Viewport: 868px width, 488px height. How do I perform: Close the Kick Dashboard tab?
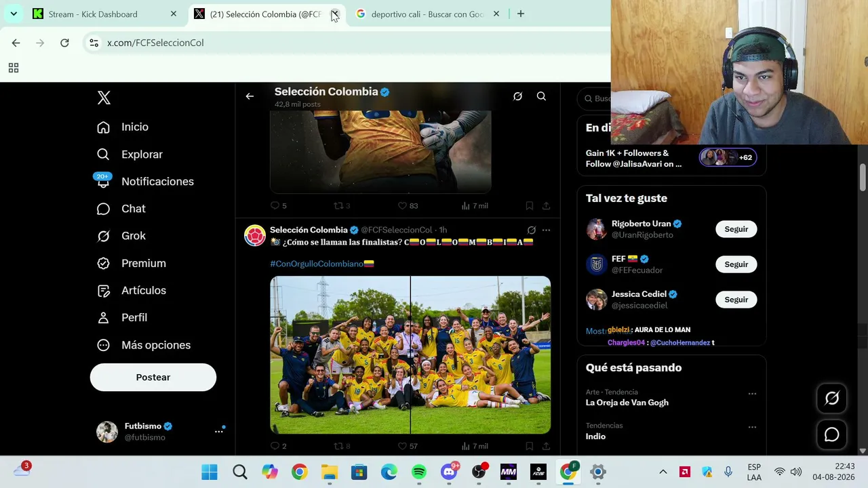click(174, 14)
